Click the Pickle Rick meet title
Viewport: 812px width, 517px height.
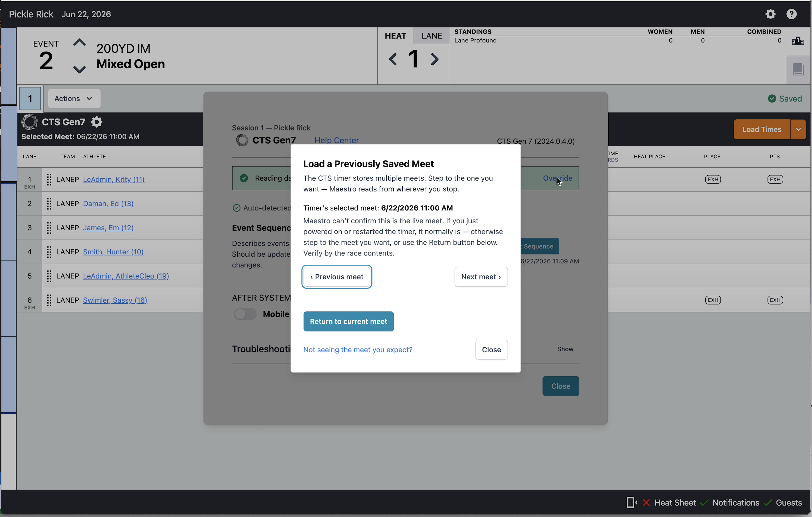[31, 14]
